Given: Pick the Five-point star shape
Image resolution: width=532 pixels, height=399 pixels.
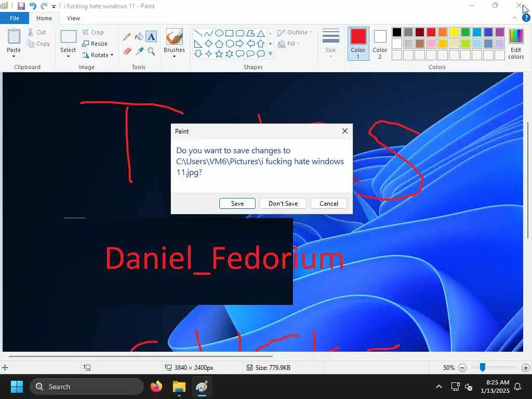Looking at the screenshot, I should [x=219, y=54].
